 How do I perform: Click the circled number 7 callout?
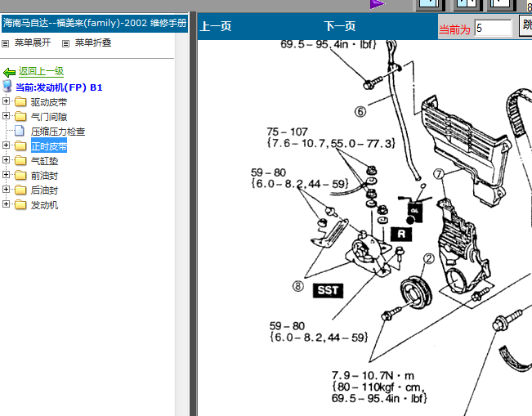tap(439, 174)
